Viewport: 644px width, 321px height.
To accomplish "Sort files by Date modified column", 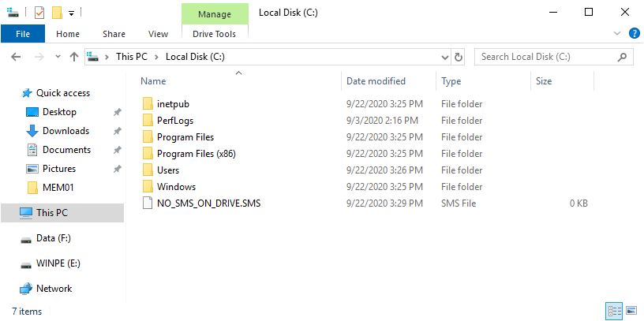I will (x=376, y=81).
